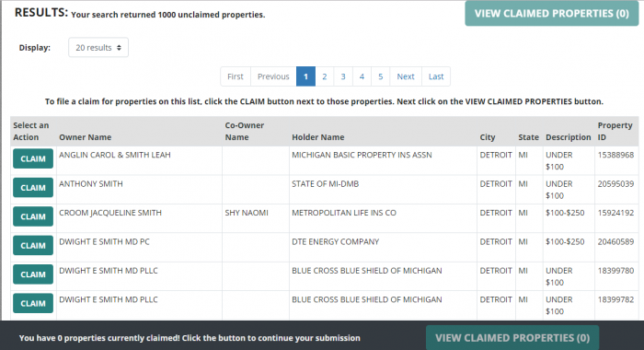Claim Dwight E Smith MD PLLC property 18399782

pos(33,303)
